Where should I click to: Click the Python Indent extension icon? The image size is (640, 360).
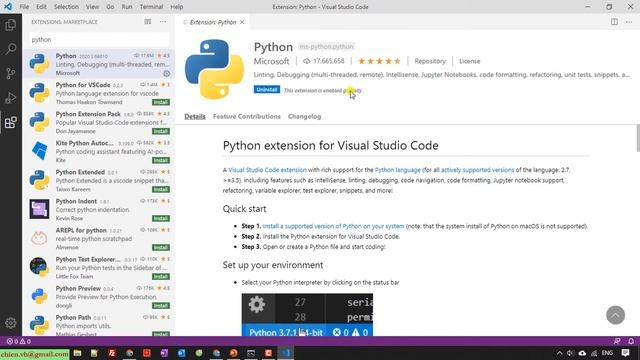(x=39, y=209)
